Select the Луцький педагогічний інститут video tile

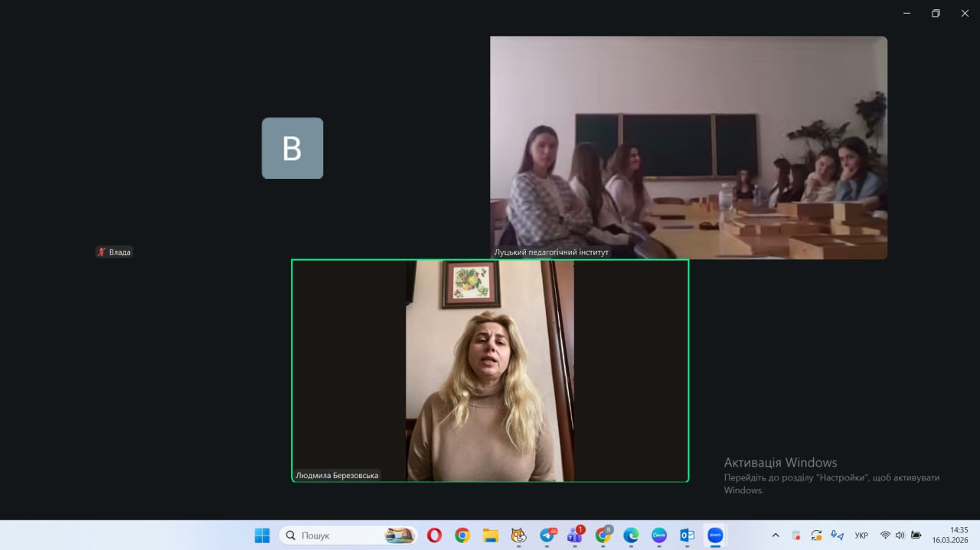pyautogui.click(x=689, y=148)
